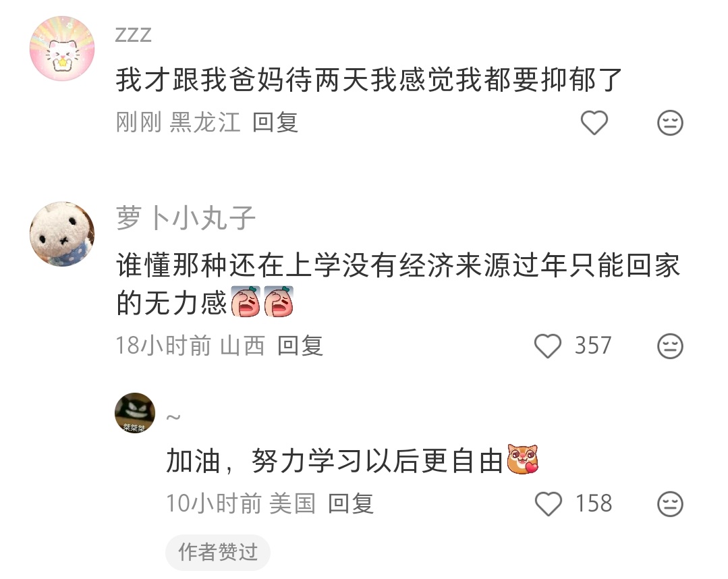Like the reply with 158 likes
728x579 pixels.
coord(549,504)
